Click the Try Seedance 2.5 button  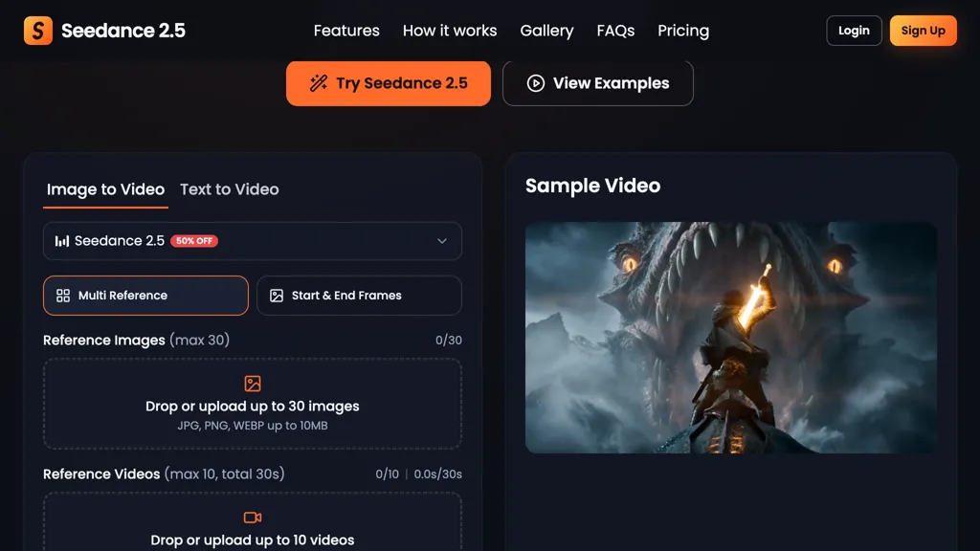389,83
